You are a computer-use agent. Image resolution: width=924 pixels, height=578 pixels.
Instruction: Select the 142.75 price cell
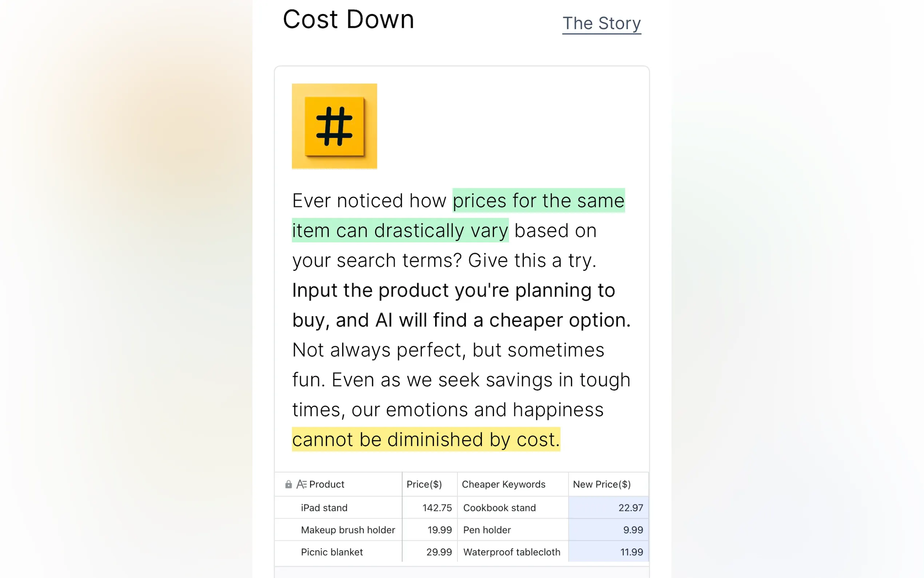437,508
